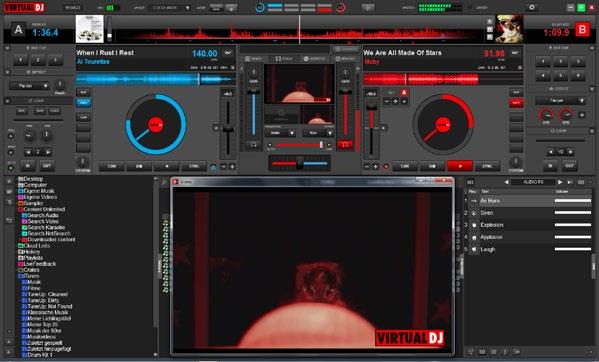The height and width of the screenshot is (362, 599).
Task: Select LiveFeedback in tree
Action: click(37, 264)
